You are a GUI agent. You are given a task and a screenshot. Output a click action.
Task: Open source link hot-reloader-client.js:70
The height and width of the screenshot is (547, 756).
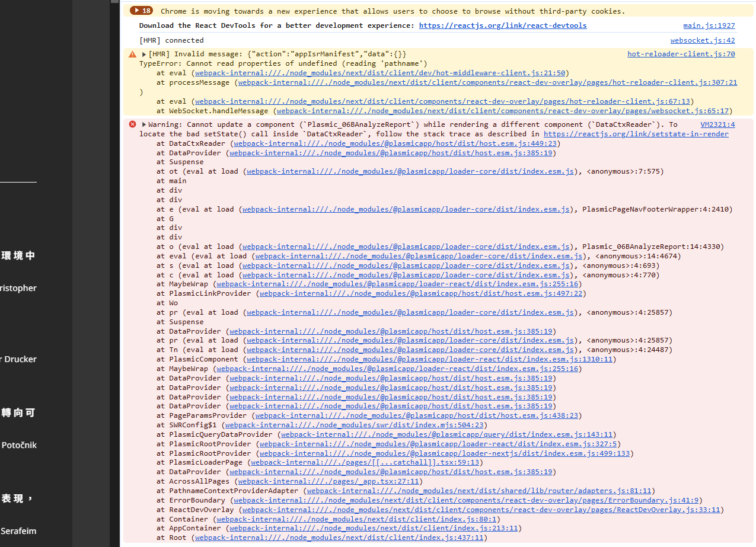click(x=681, y=54)
